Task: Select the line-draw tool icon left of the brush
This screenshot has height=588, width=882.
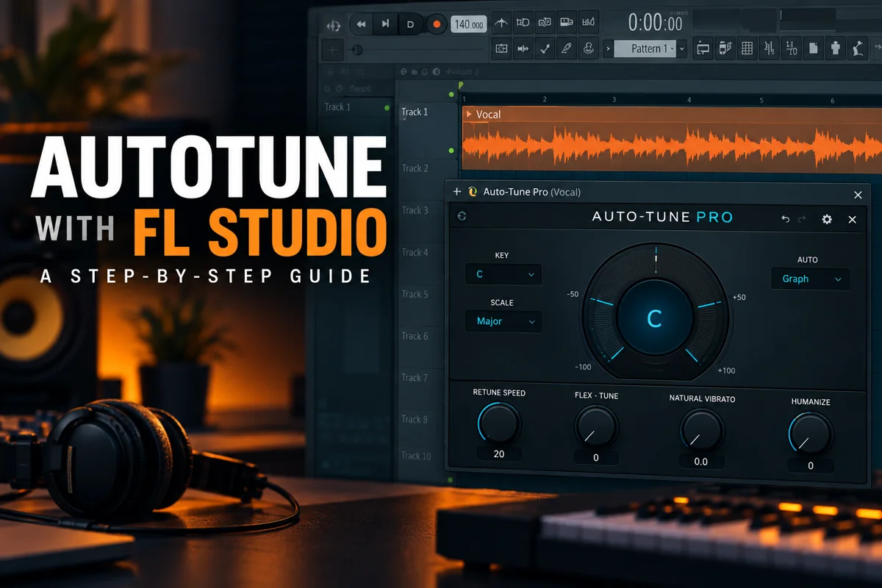Action: pos(545,49)
